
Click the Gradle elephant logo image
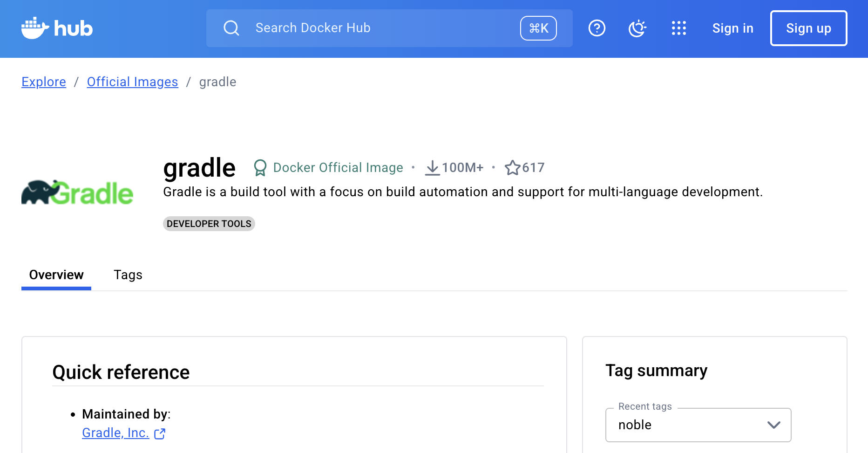(x=77, y=192)
